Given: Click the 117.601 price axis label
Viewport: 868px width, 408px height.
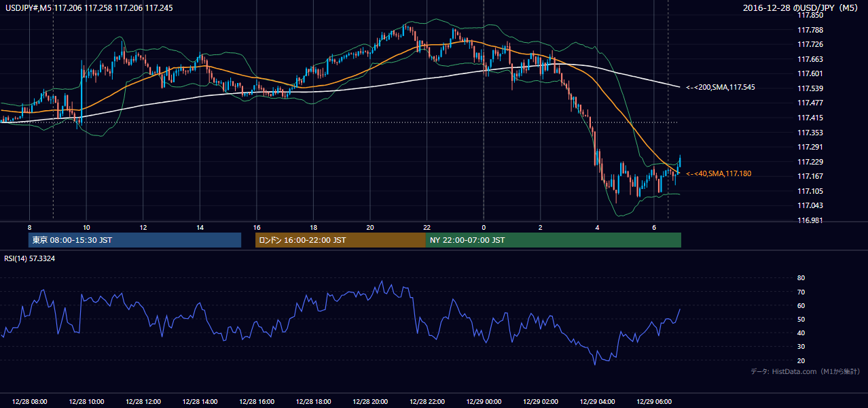Looking at the screenshot, I should 811,74.
